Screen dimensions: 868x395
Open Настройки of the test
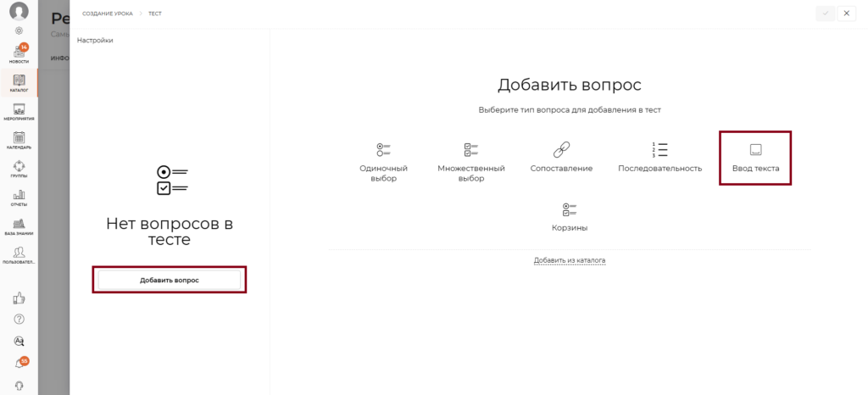point(95,41)
